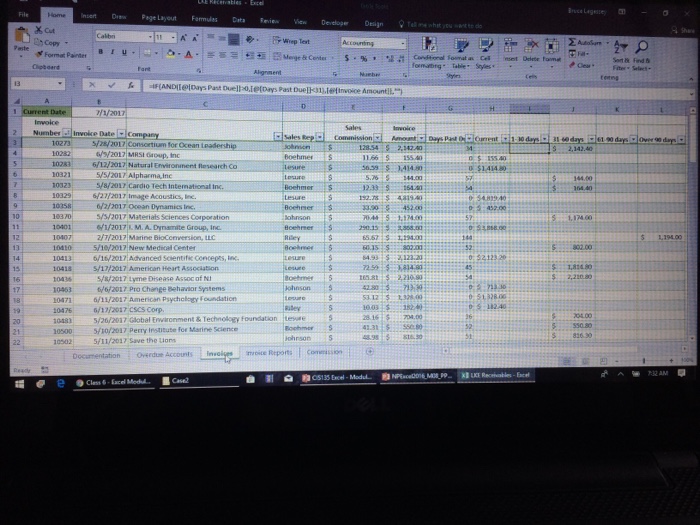Click Increase Decimal icon
Viewport: 700px width, 525px height.
pyautogui.click(x=390, y=58)
